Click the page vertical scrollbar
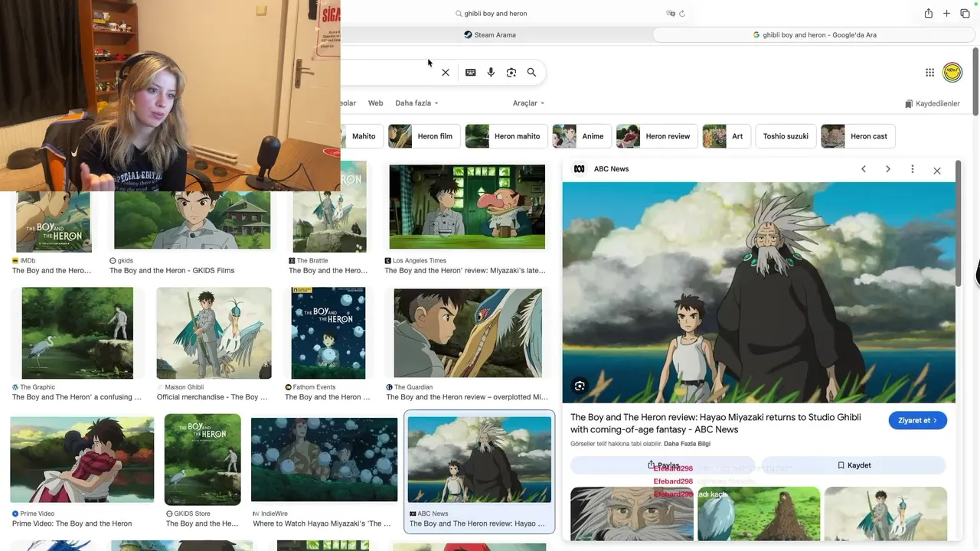 click(x=975, y=83)
